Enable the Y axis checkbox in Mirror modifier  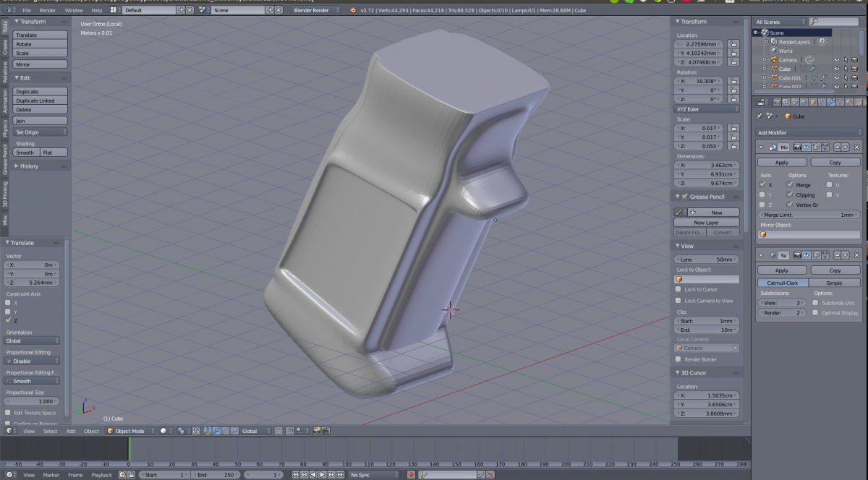point(762,194)
